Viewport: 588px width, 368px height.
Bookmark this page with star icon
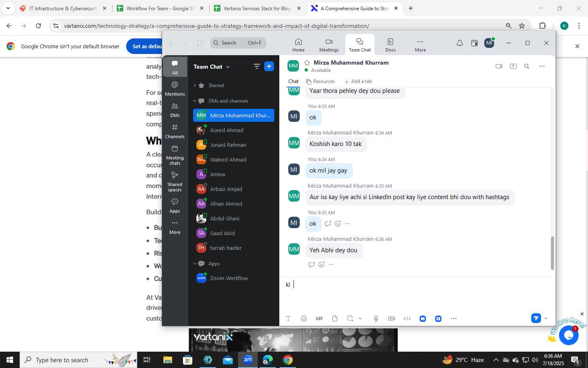point(522,26)
